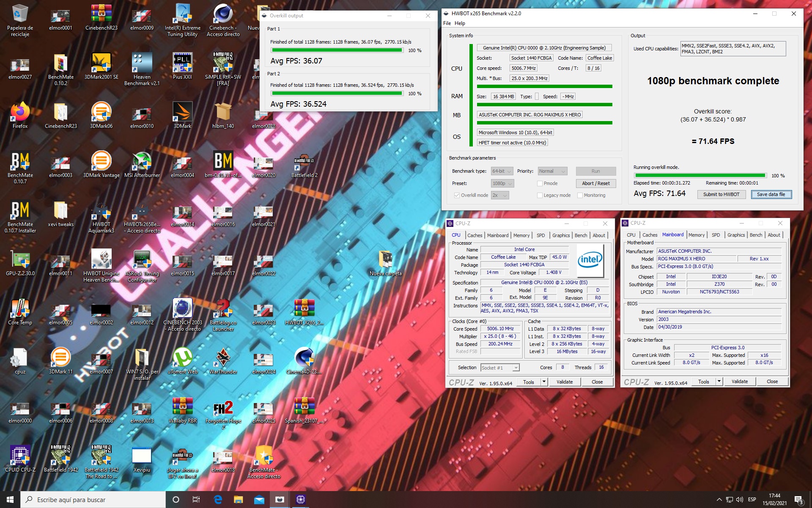Open the Priority Normal dropdown
The width and height of the screenshot is (812, 508).
click(x=552, y=171)
